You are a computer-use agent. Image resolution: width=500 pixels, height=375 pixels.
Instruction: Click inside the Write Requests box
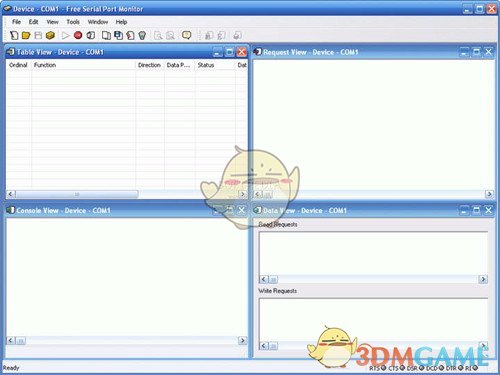coord(373,320)
